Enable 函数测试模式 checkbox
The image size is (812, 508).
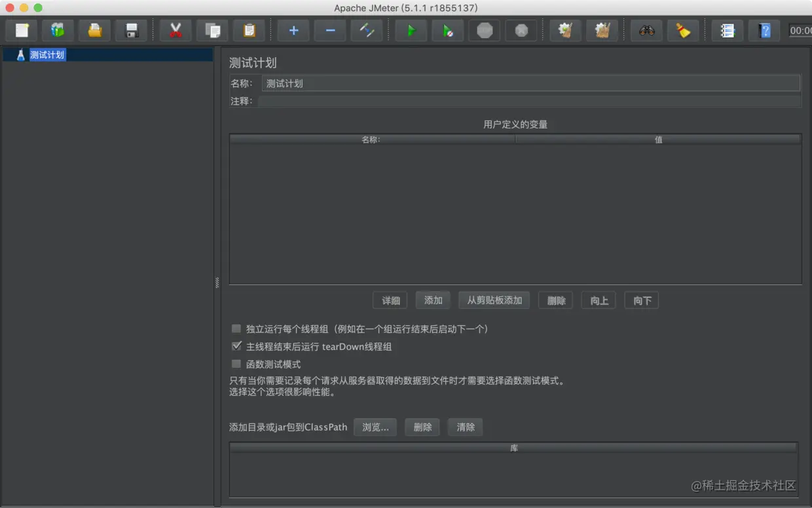[236, 364]
